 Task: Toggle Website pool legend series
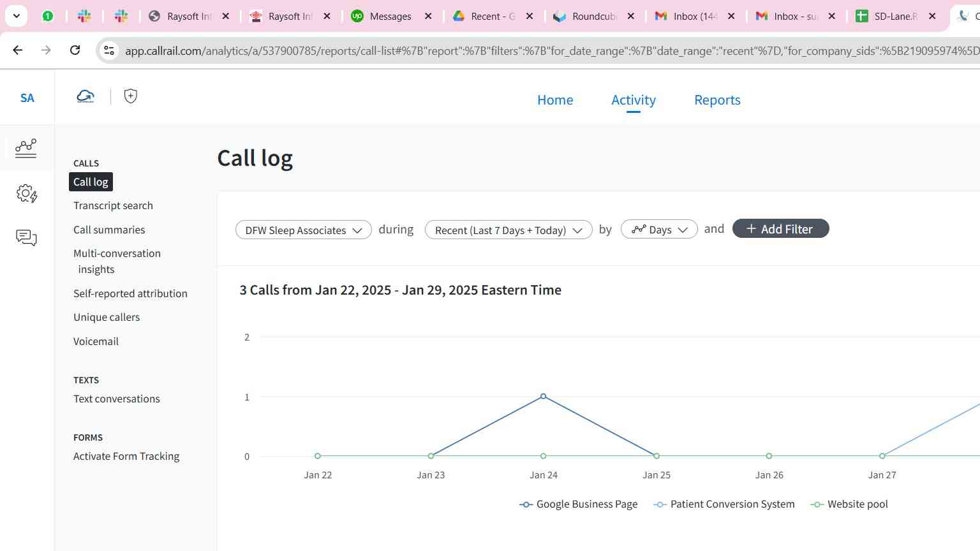[x=849, y=504]
